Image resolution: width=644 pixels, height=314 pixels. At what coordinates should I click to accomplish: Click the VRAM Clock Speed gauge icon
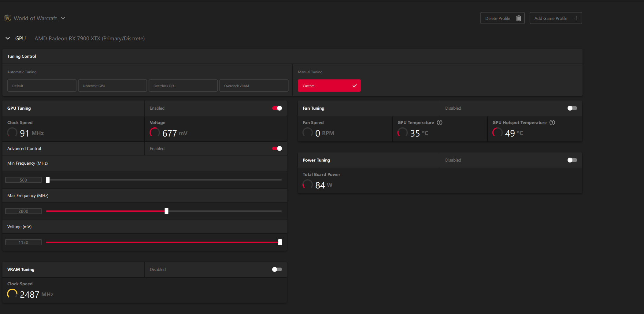12,294
